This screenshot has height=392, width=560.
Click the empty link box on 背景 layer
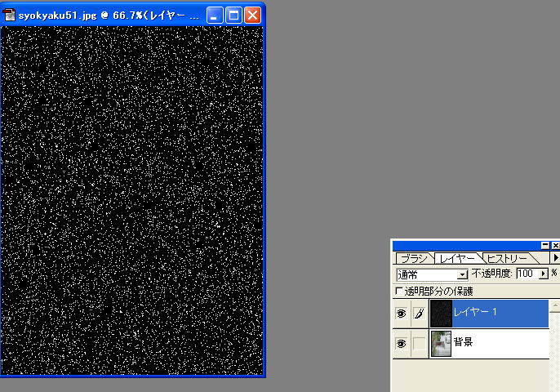pyautogui.click(x=419, y=344)
